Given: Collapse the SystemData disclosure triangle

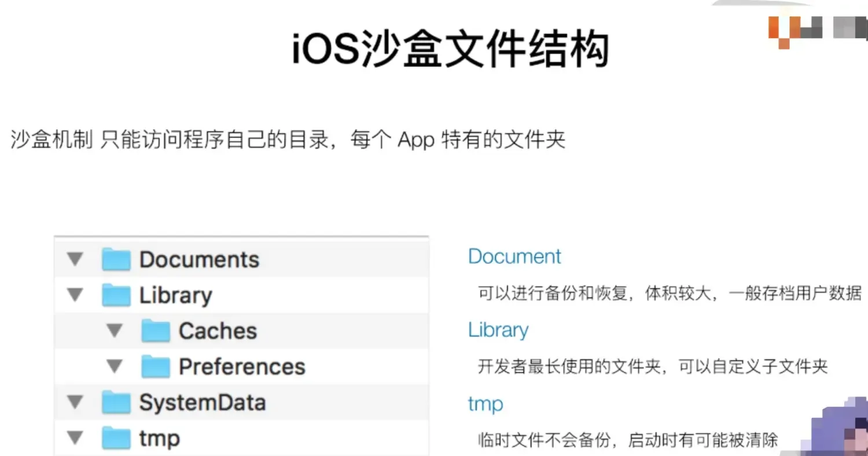Looking at the screenshot, I should pyautogui.click(x=75, y=402).
